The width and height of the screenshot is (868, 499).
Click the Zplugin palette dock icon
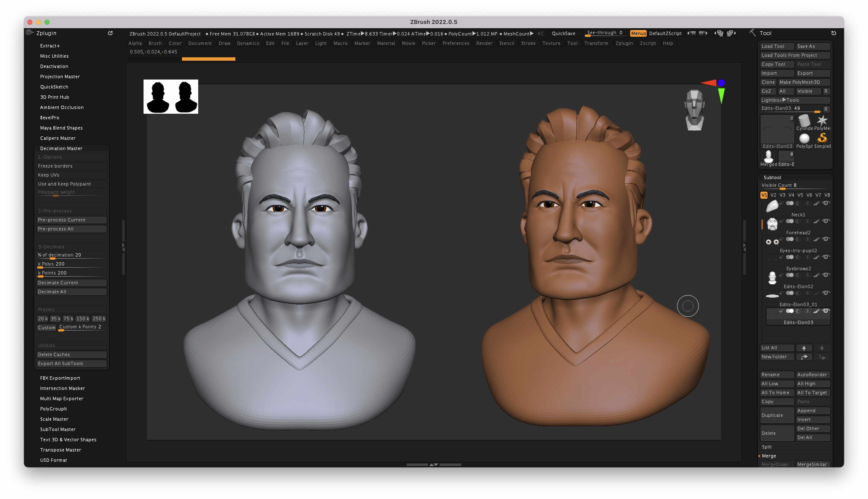pos(110,33)
